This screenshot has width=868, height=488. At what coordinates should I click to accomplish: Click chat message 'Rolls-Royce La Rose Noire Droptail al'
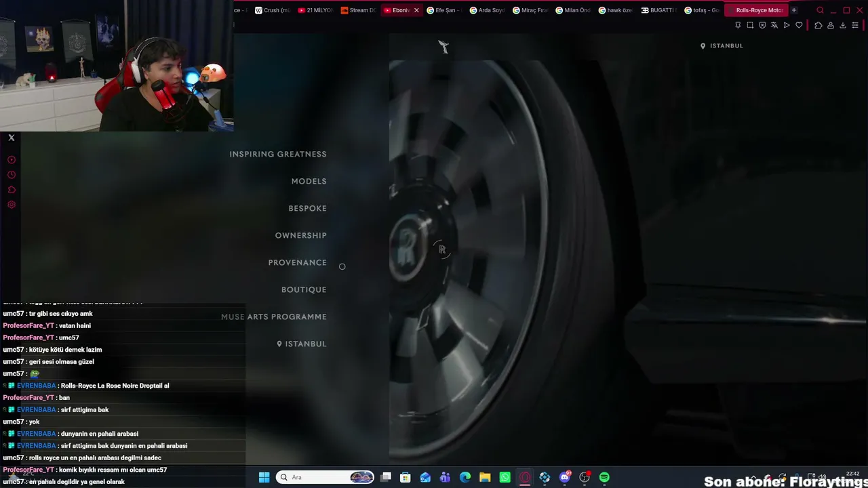[x=115, y=386]
